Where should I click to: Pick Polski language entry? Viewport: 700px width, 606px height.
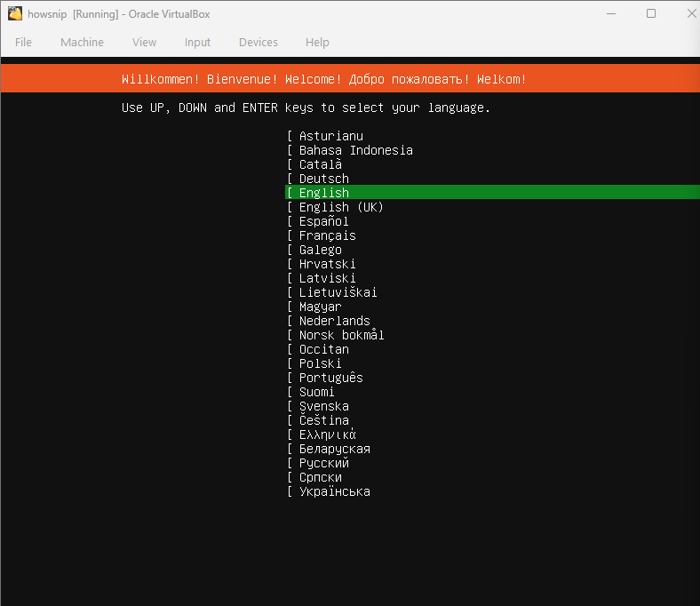(x=321, y=363)
